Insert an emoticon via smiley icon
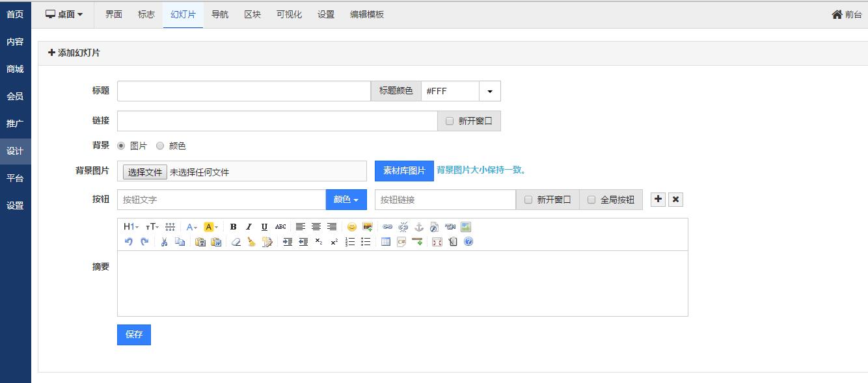Viewport: 868px width, 383px height. pyautogui.click(x=352, y=227)
